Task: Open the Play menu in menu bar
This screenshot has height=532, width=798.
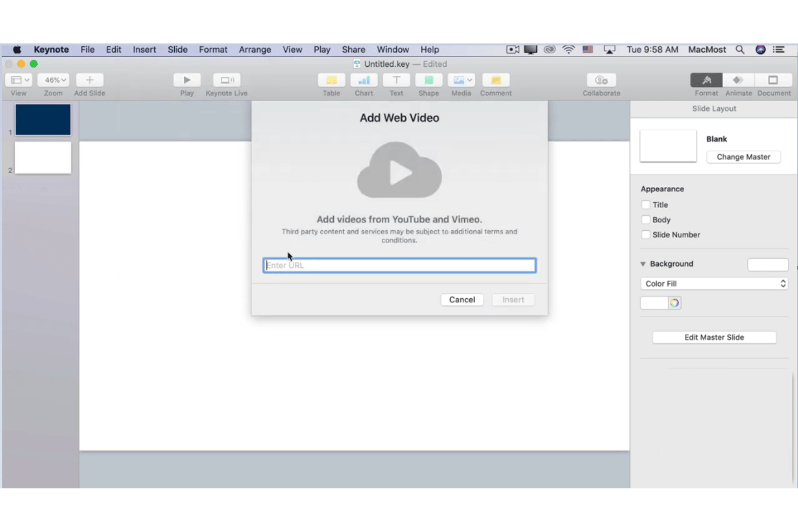Action: click(322, 50)
